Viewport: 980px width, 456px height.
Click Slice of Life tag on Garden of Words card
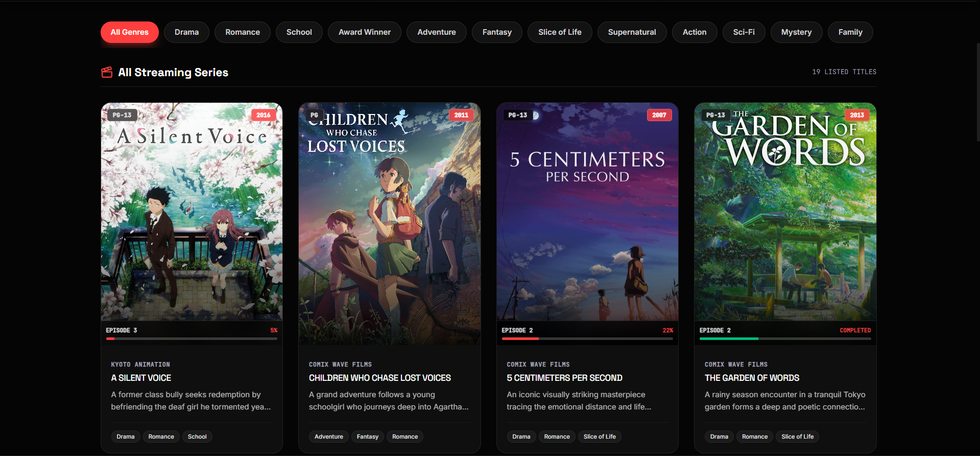798,437
